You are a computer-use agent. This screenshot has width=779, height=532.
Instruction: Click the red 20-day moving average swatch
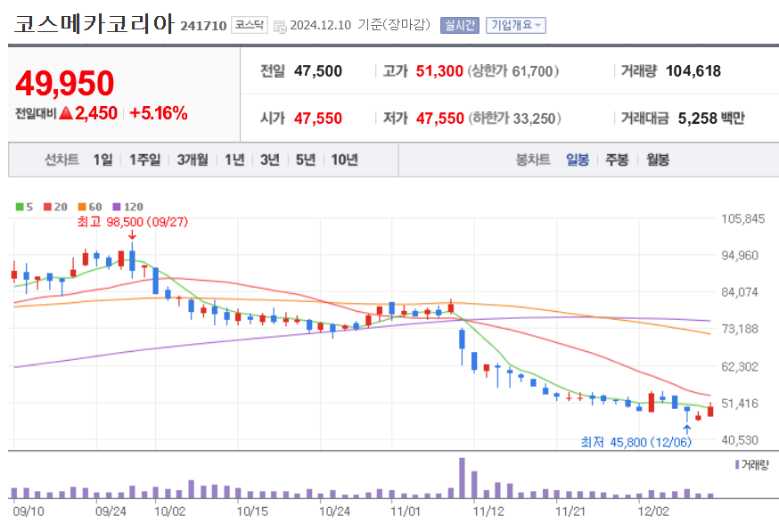pos(47,207)
